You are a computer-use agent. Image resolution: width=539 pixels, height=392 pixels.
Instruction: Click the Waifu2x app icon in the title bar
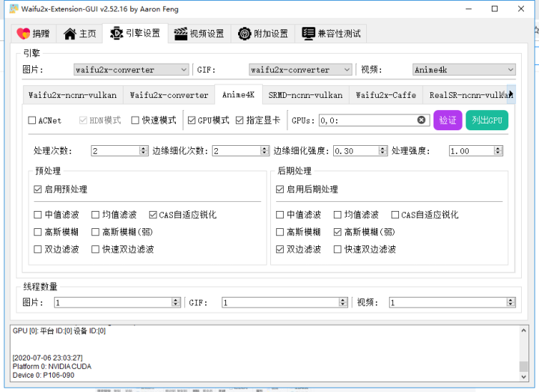click(13, 9)
